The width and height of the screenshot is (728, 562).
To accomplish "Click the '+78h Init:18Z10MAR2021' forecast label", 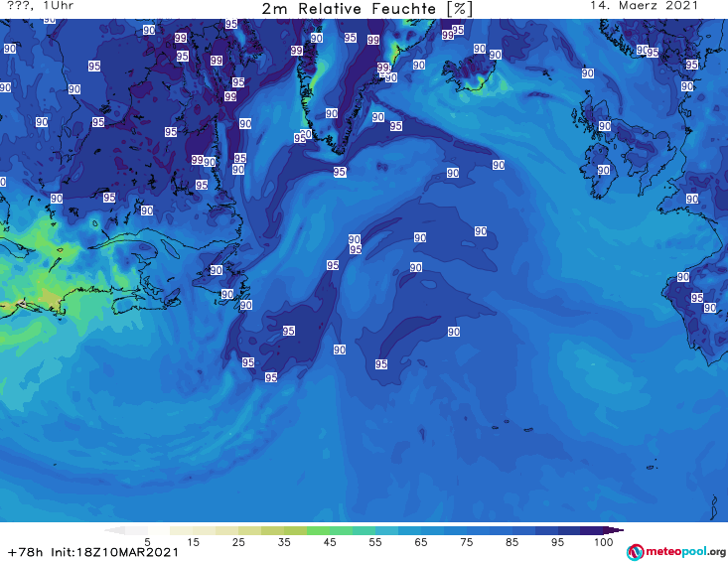I will 93,552.
